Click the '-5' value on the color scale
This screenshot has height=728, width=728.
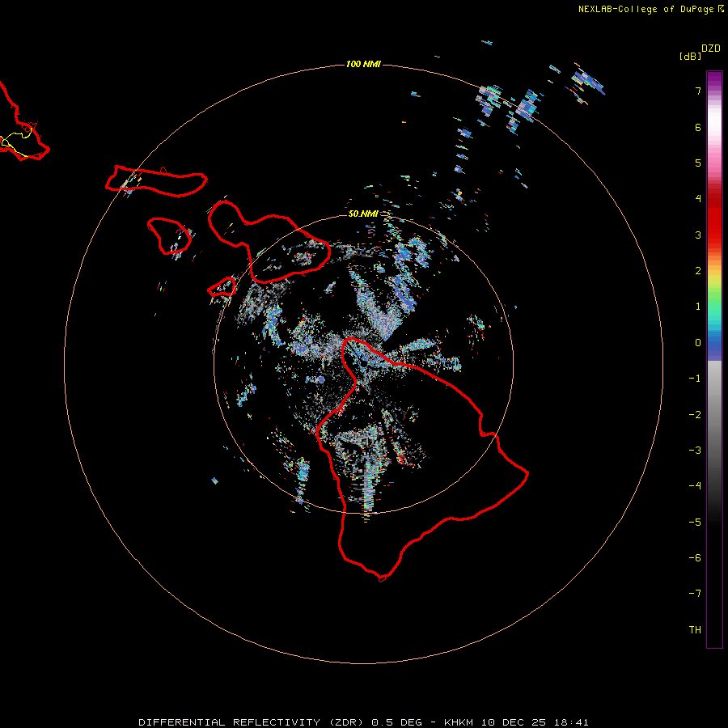(695, 523)
